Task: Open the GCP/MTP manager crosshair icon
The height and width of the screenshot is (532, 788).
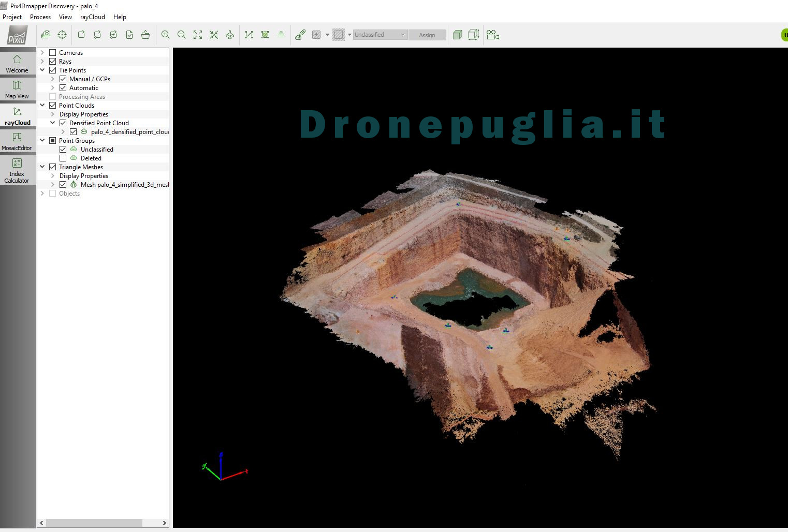Action: 62,35
